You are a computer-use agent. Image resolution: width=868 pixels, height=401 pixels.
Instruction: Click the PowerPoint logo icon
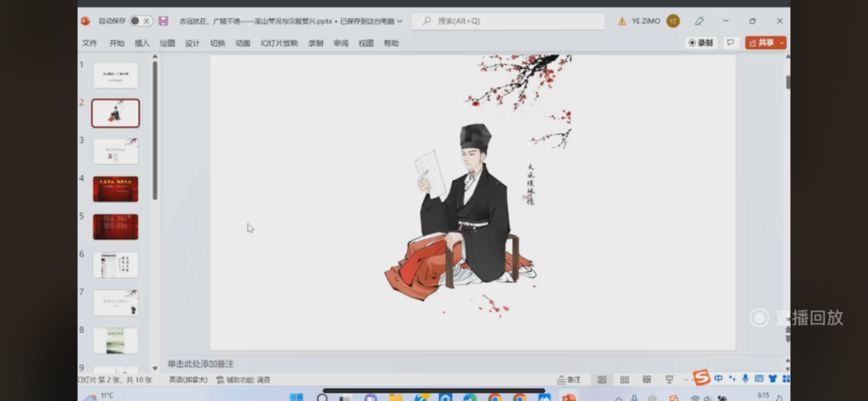pyautogui.click(x=85, y=21)
